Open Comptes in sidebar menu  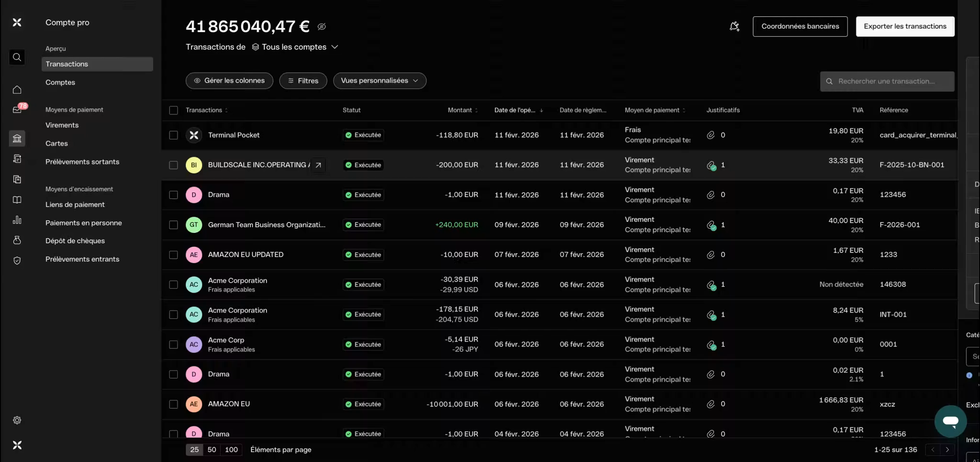tap(60, 82)
